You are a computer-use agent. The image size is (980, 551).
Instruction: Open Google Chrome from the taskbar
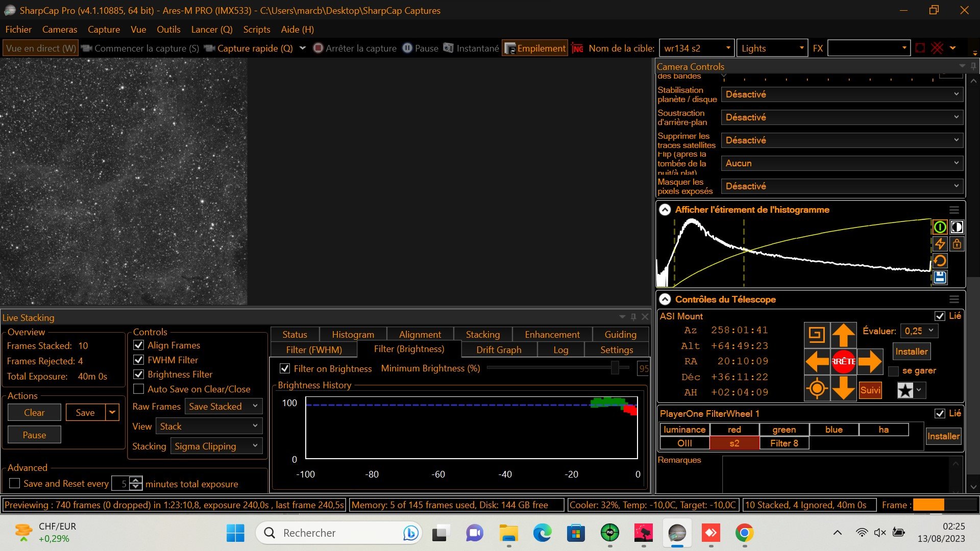(744, 533)
